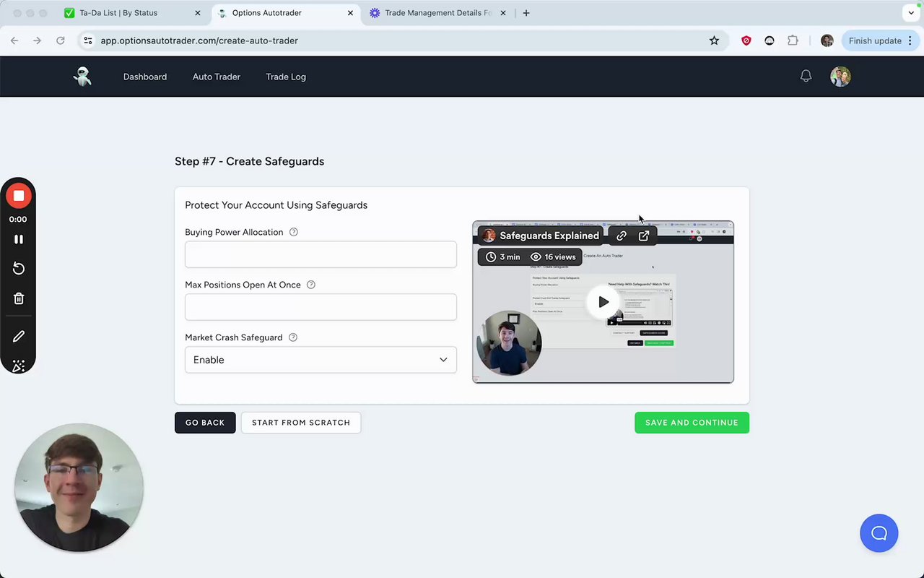This screenshot has height=578, width=924.
Task: Open the notifications bell
Action: (x=806, y=77)
